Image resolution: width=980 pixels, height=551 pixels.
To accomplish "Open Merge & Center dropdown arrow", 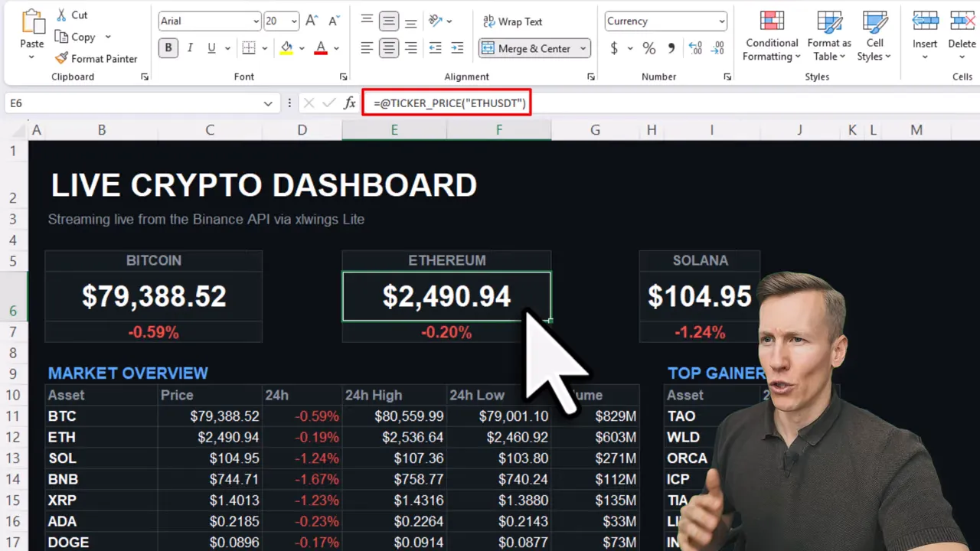I will (583, 48).
